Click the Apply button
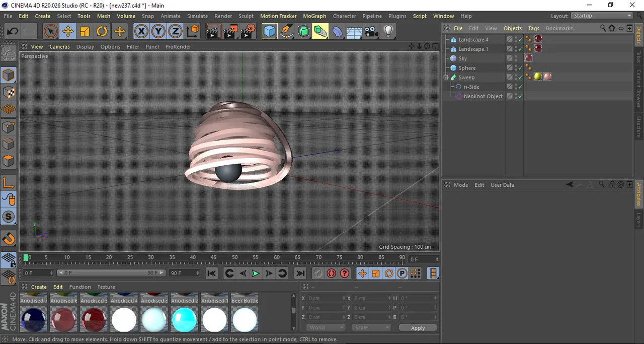This screenshot has height=344, width=644. pos(418,327)
